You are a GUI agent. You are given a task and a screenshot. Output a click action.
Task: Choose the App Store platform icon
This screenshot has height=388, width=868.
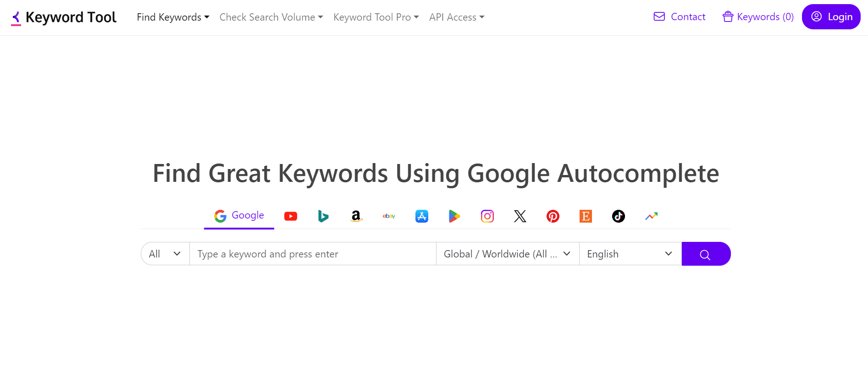[421, 216]
